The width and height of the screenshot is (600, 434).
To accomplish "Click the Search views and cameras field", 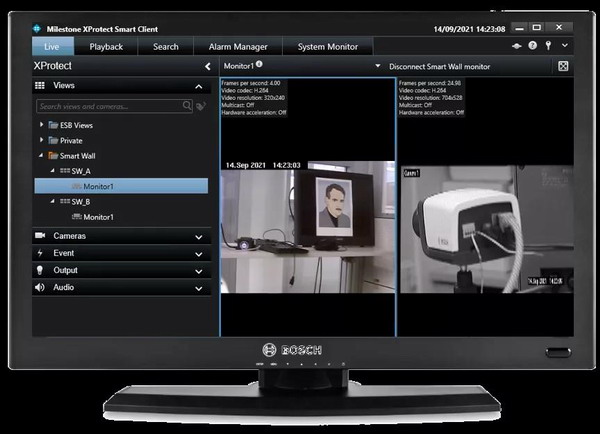I will (108, 105).
